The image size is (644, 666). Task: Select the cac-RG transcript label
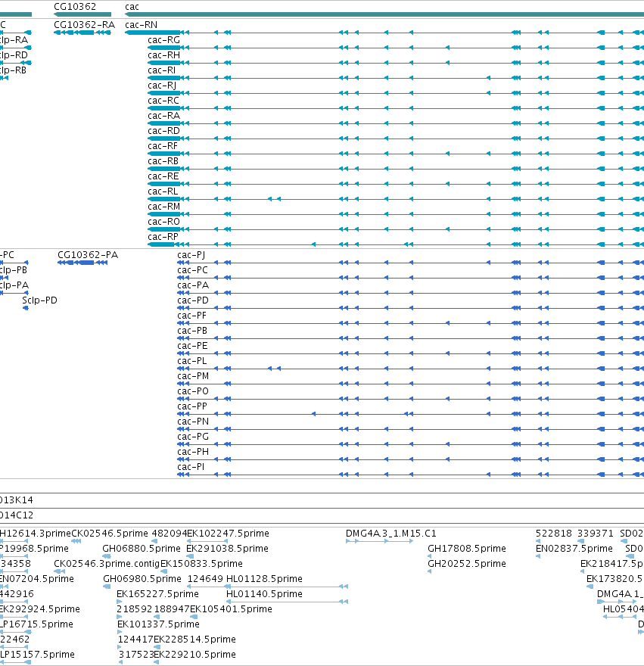pyautogui.click(x=164, y=40)
